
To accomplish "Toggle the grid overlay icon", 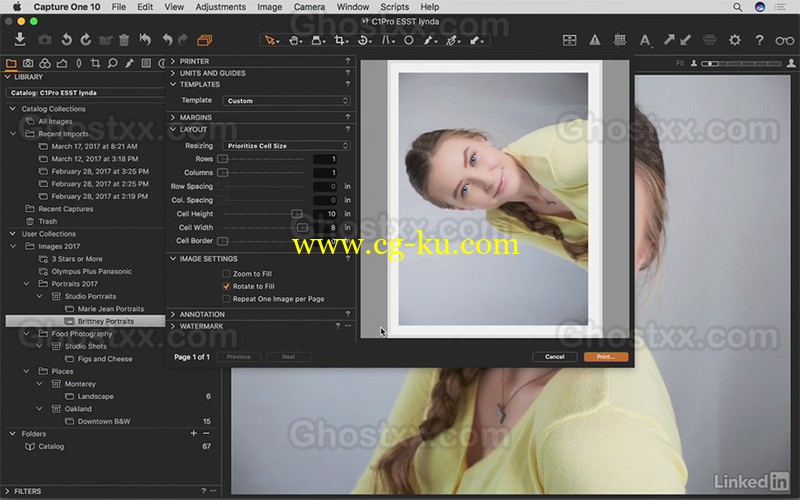I will tap(619, 40).
